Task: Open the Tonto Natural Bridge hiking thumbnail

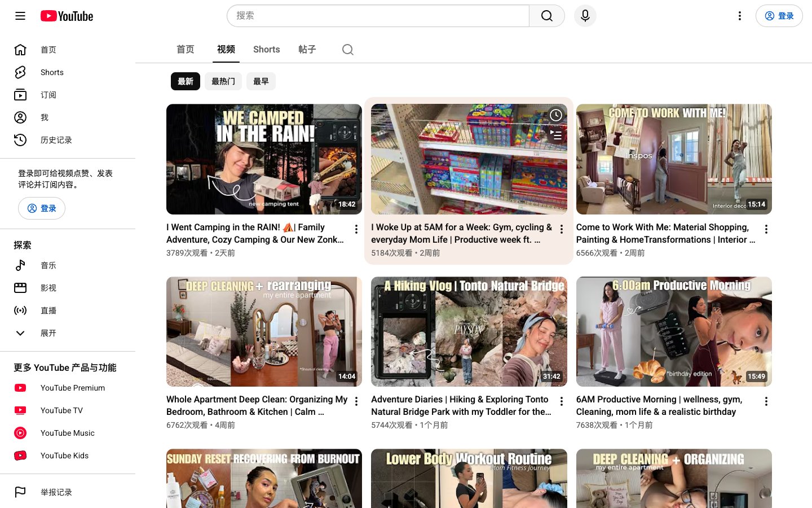Action: (x=469, y=331)
